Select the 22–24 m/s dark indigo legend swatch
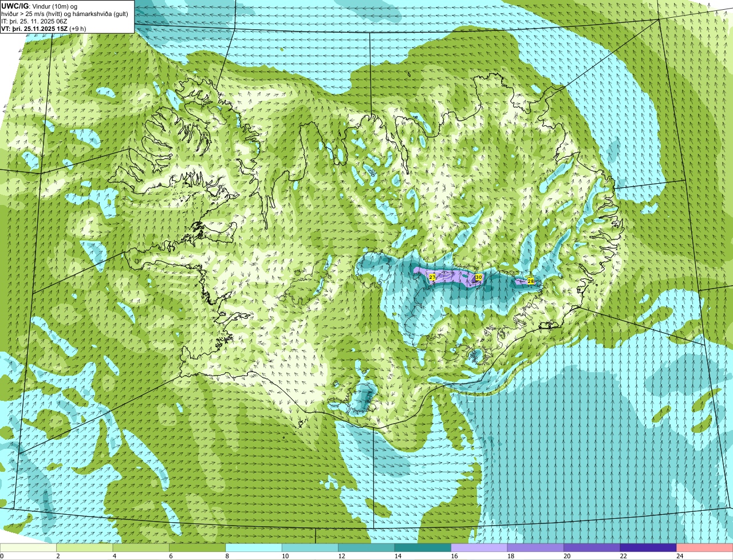The width and height of the screenshot is (733, 560). point(648,547)
